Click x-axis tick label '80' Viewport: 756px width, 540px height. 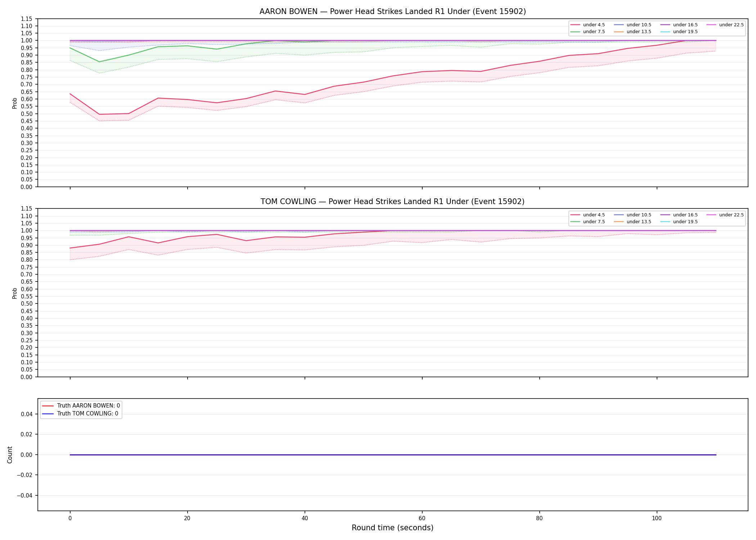[539, 518]
